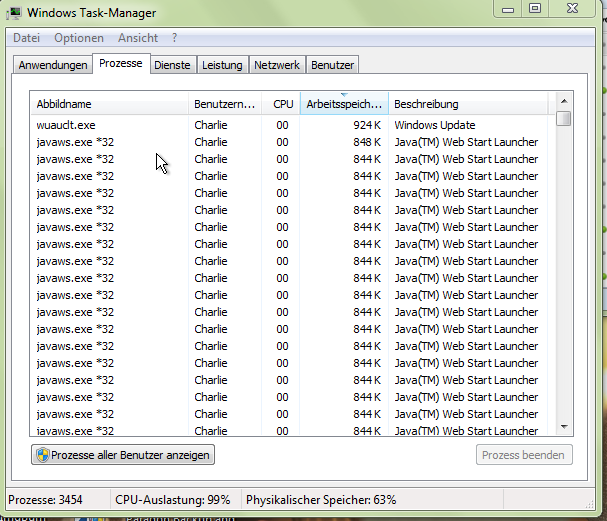Viewport: 607px width, 521px height.
Task: Maximize the Task-Manager window
Action: tap(535, 9)
